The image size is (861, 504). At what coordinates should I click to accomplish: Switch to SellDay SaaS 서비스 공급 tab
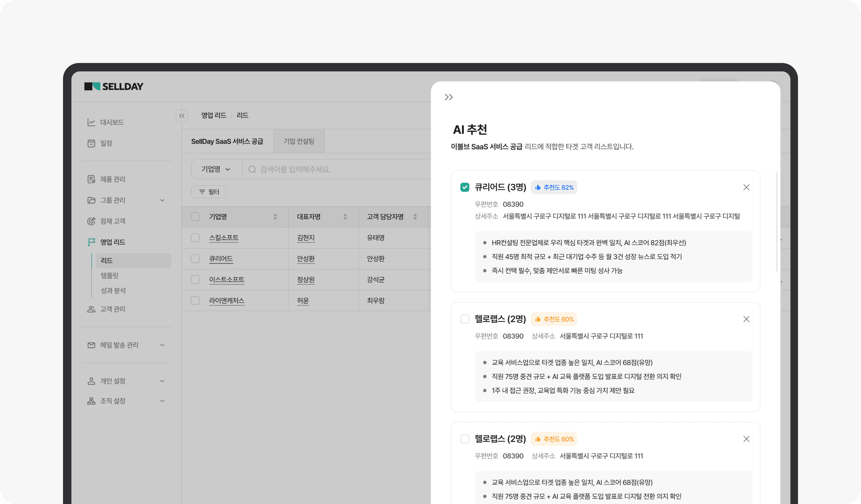(227, 141)
